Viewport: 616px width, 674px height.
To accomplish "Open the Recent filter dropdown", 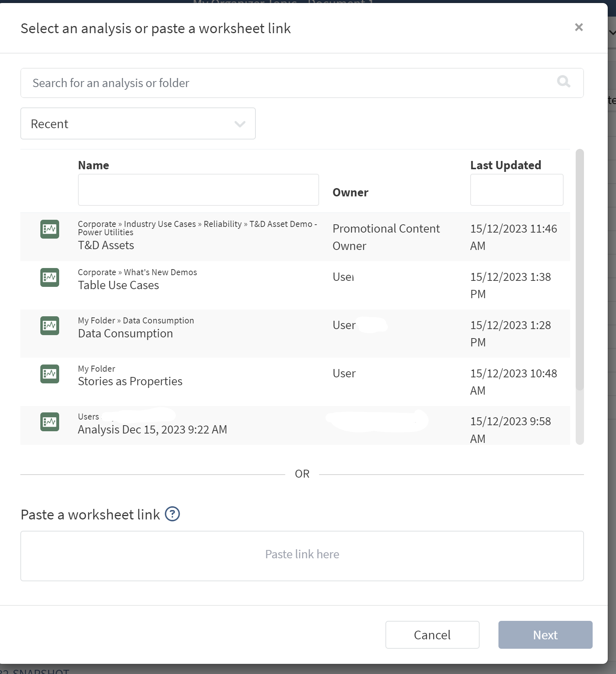I will [x=138, y=123].
